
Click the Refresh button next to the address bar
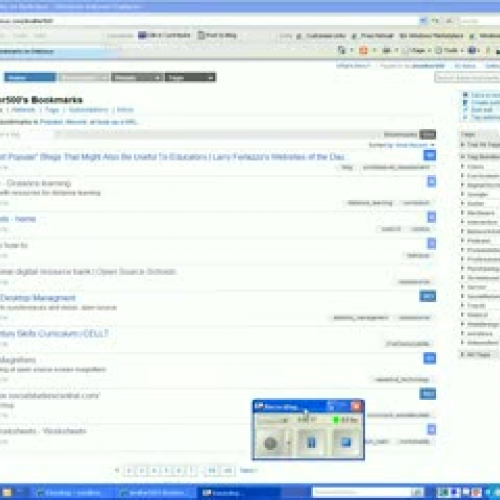click(435, 21)
